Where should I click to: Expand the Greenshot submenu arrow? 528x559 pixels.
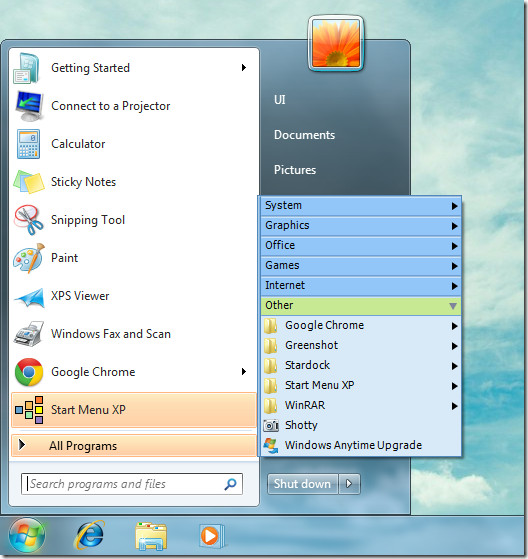click(x=454, y=346)
